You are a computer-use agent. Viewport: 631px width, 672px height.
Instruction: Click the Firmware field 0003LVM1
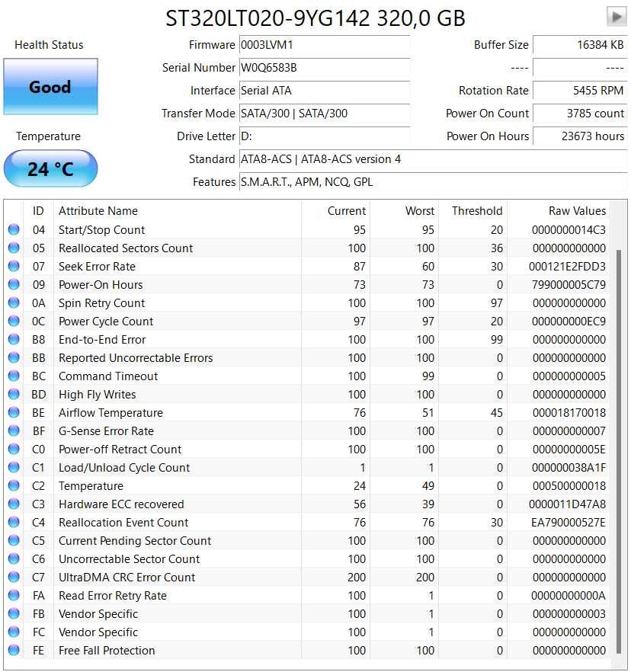(x=325, y=45)
